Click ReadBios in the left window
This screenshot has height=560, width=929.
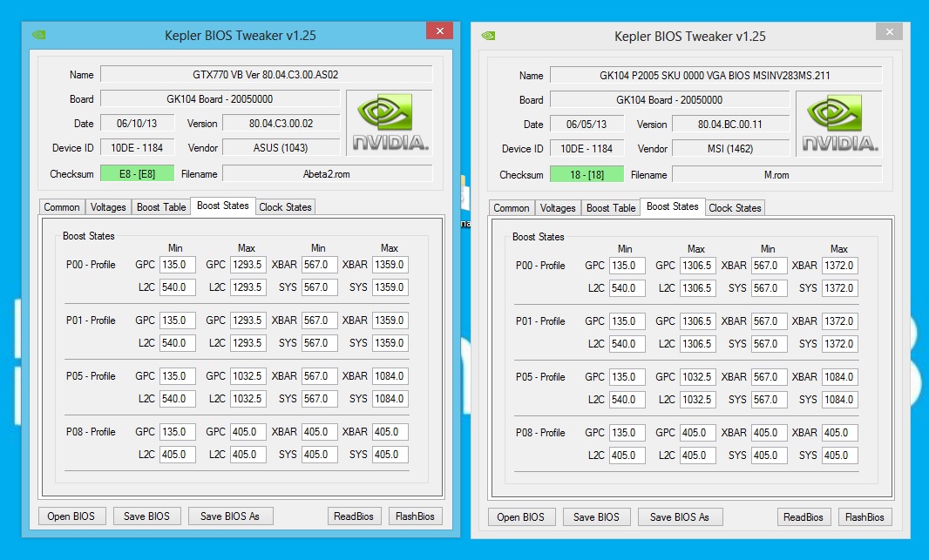[x=354, y=516]
